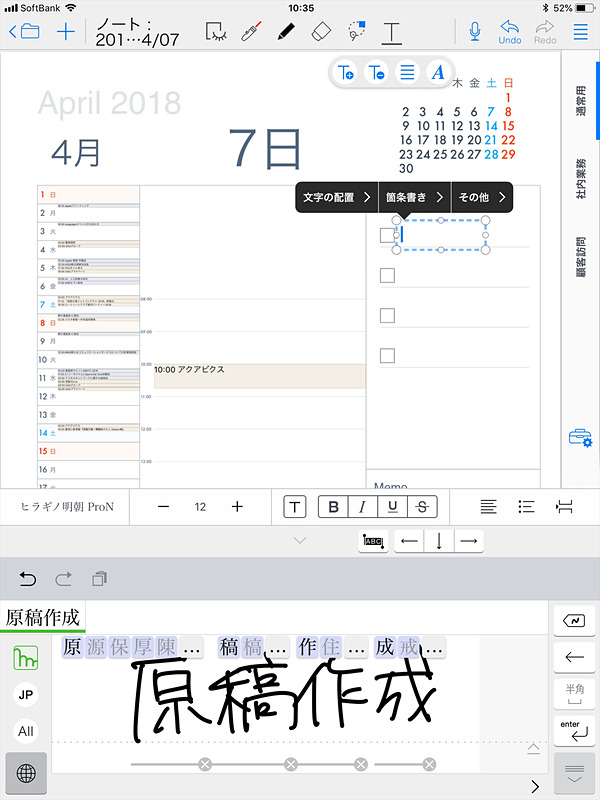The image size is (600, 800).
Task: Move cursor left with arrow key
Action: click(409, 541)
